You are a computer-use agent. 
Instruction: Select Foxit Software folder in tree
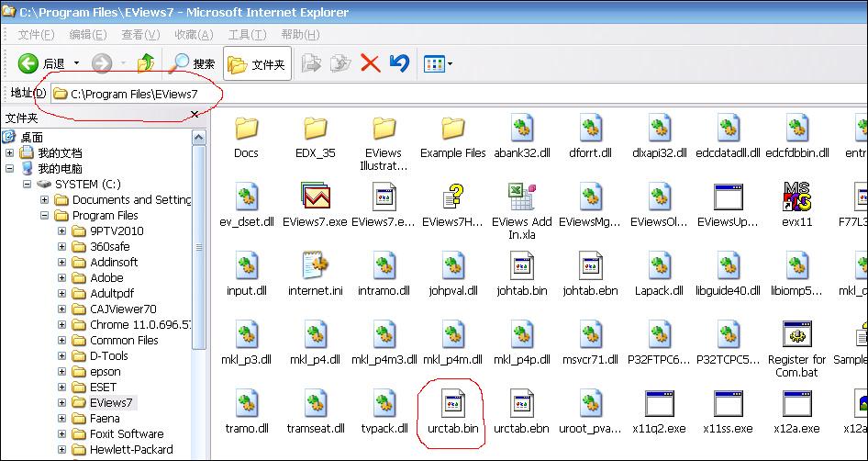[x=127, y=433]
